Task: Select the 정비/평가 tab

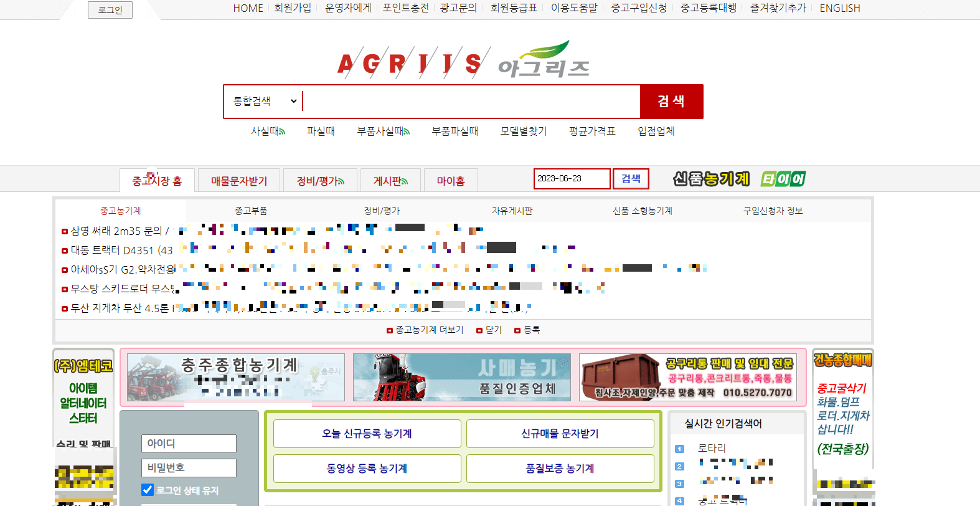Action: 320,181
